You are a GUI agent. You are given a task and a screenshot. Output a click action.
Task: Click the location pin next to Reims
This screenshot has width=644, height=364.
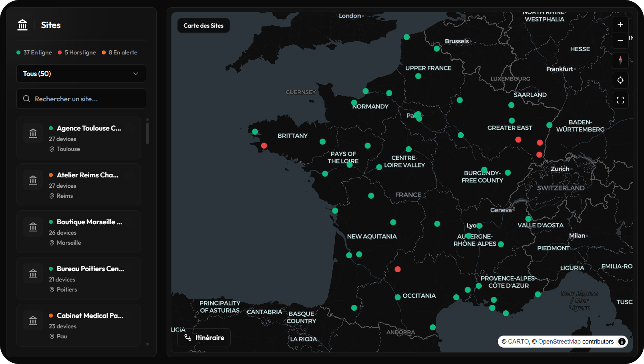click(x=52, y=196)
